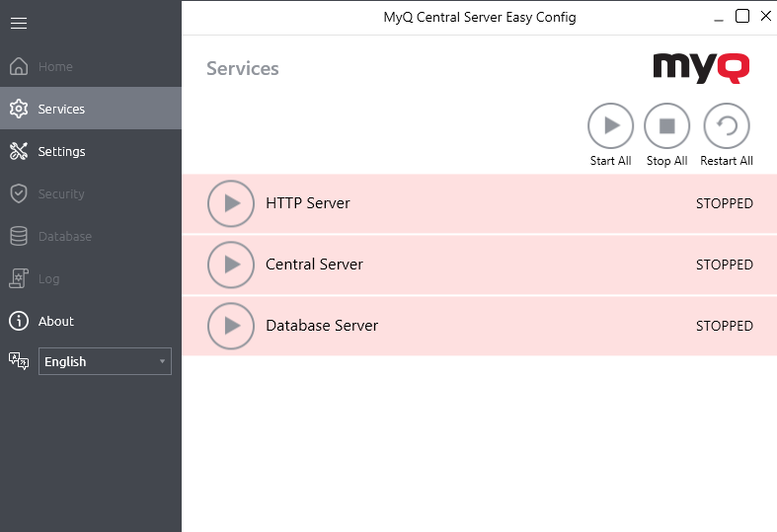Viewport: 777px width, 532px height.
Task: Maximize the Easy Config window
Action: pos(742,16)
